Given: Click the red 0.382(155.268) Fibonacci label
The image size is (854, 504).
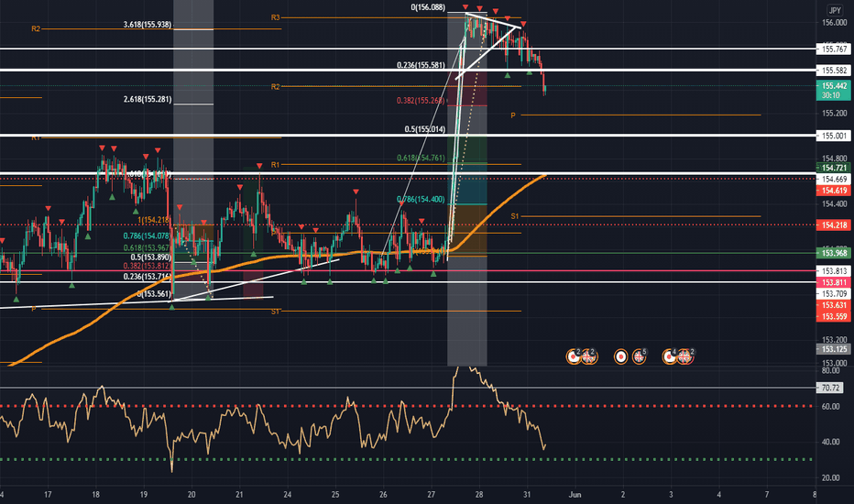Looking at the screenshot, I should tap(421, 100).
